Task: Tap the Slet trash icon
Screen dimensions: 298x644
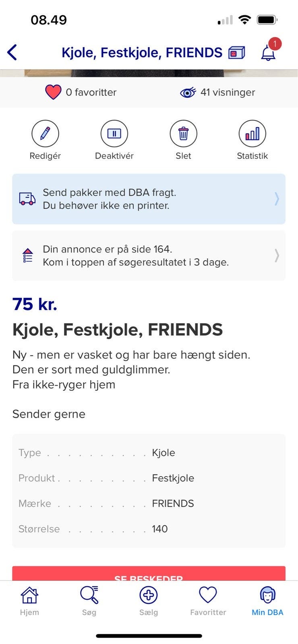Action: coord(183,134)
